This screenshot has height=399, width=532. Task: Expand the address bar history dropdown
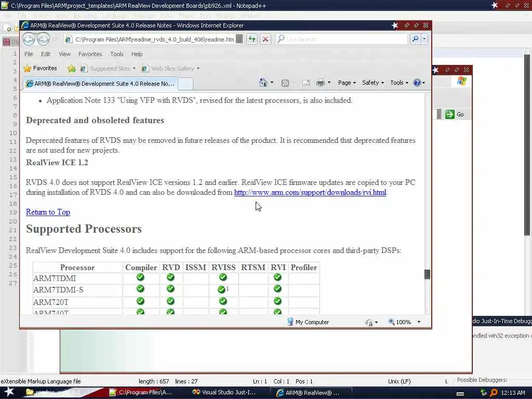[240, 39]
